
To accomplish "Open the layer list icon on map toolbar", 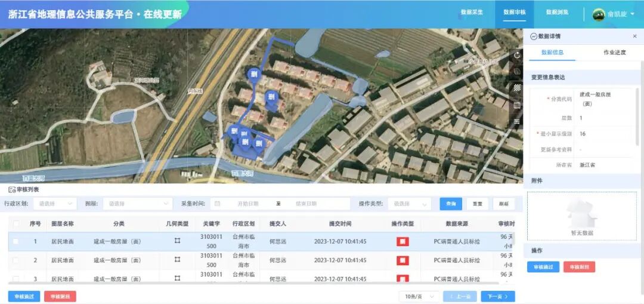I will (517, 121).
